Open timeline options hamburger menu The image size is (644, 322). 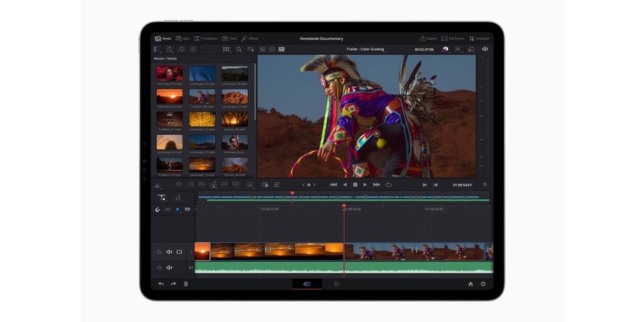coord(485,184)
